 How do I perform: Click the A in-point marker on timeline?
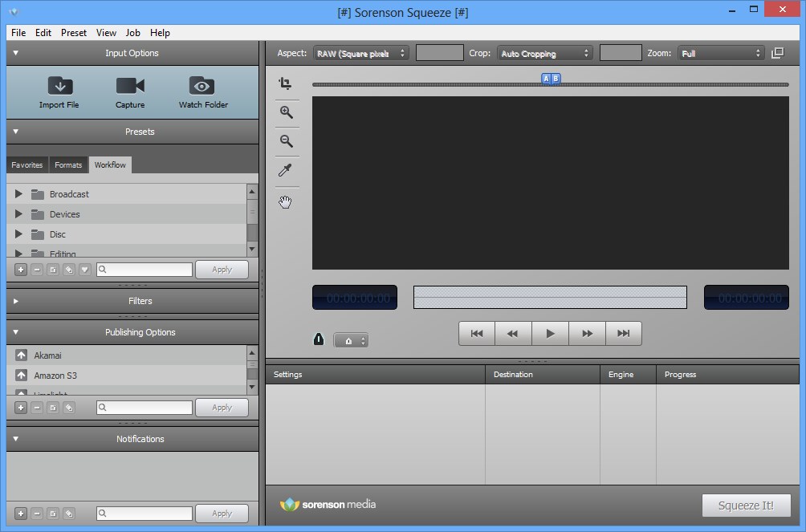pyautogui.click(x=547, y=79)
